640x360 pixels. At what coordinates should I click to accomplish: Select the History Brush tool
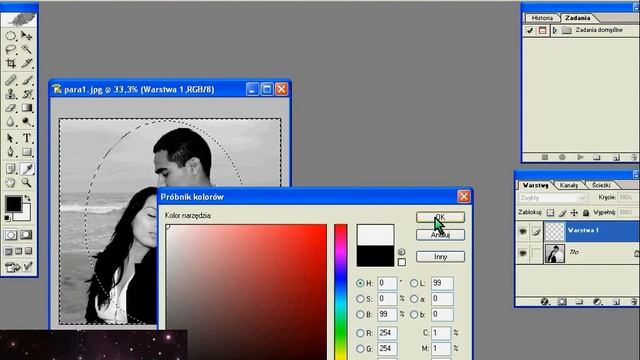(27, 94)
